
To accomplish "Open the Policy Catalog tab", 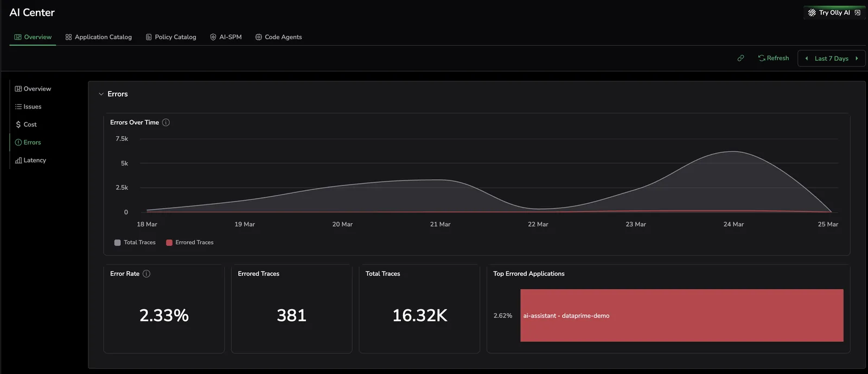I will point(171,37).
